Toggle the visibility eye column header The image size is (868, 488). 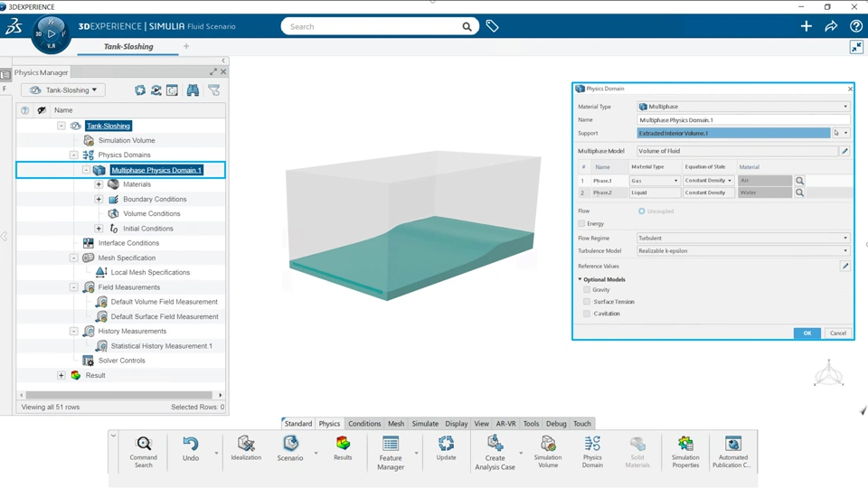tap(42, 110)
